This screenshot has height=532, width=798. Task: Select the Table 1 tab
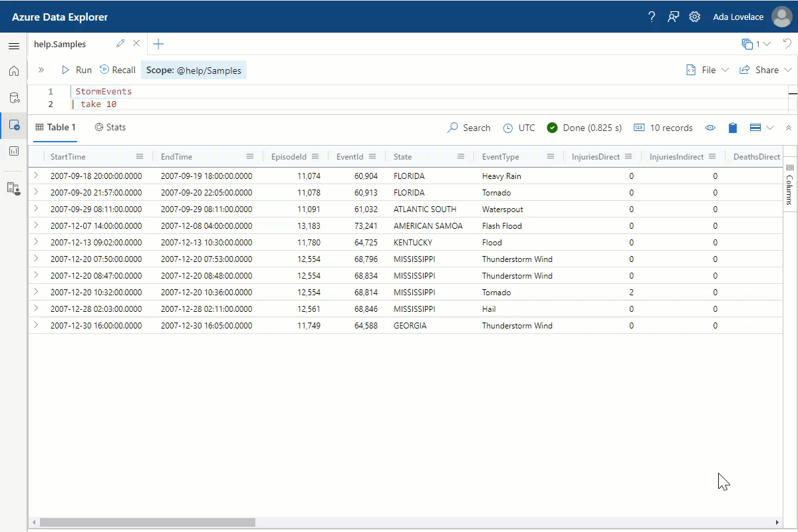tap(55, 127)
